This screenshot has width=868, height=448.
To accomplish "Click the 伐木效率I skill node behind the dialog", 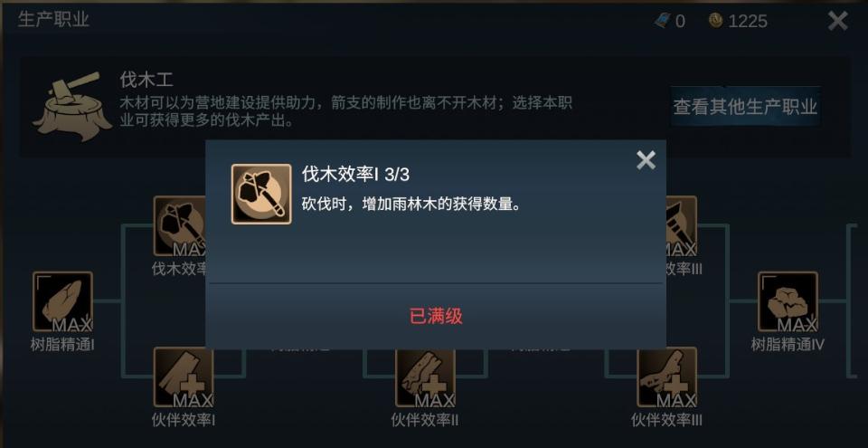I will coord(179,226).
